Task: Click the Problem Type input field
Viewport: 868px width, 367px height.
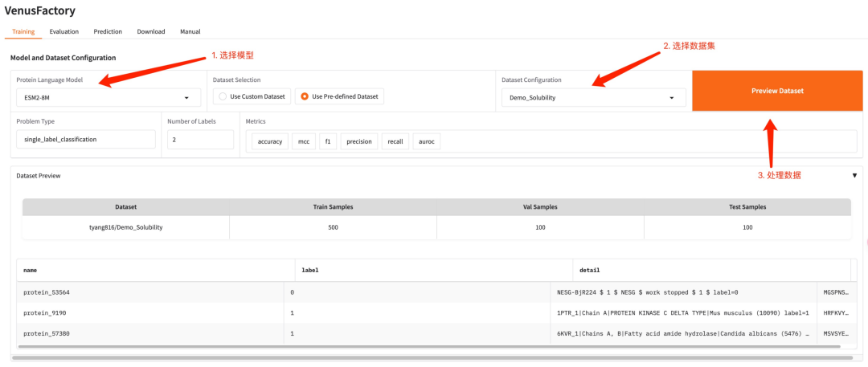Action: pyautogui.click(x=85, y=140)
